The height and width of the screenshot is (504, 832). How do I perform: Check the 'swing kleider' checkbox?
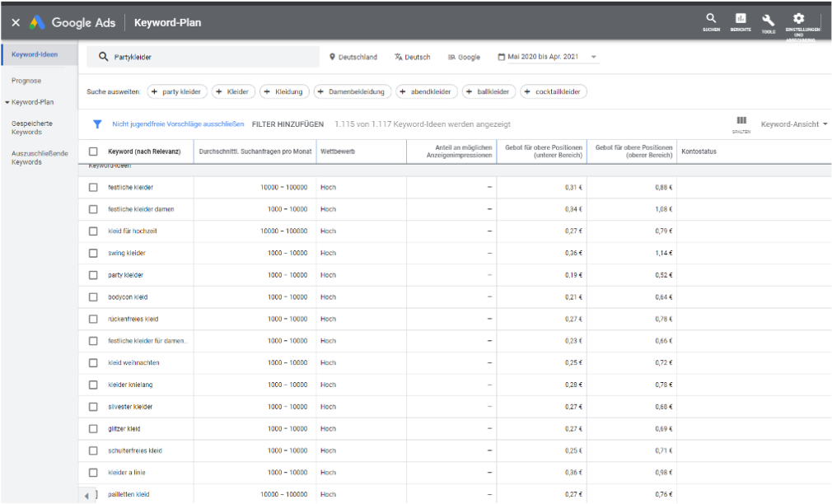coord(93,253)
